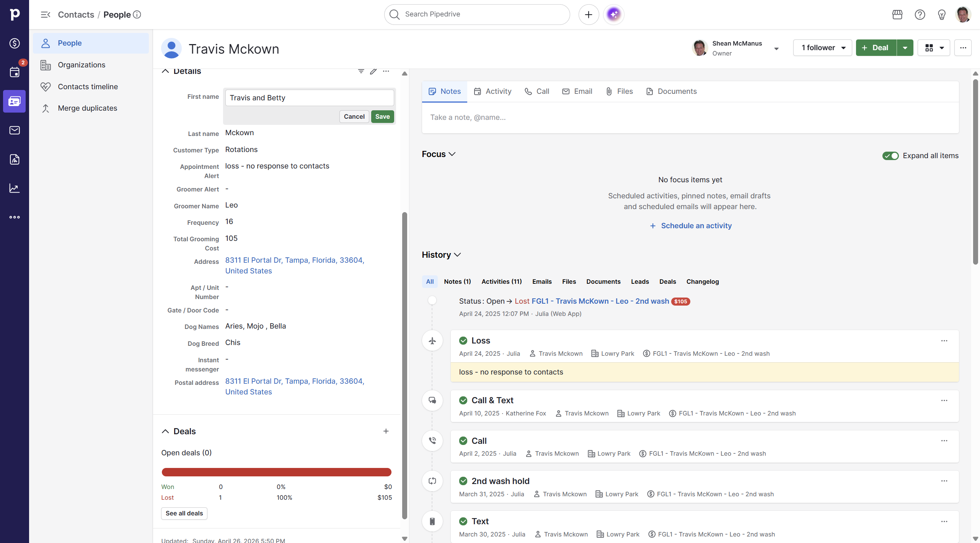Save the first name edit
The width and height of the screenshot is (980, 543).
pos(382,116)
